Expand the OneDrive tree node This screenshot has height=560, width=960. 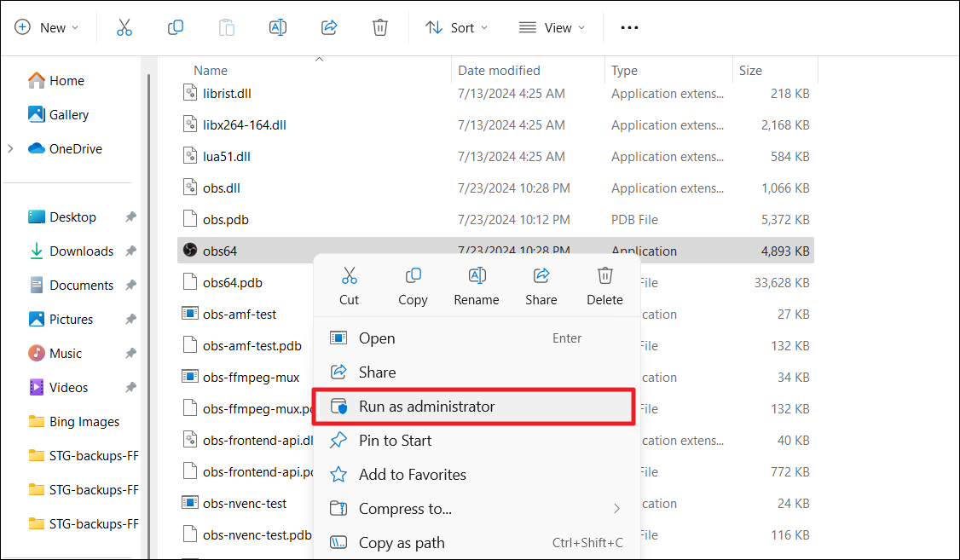coord(11,148)
